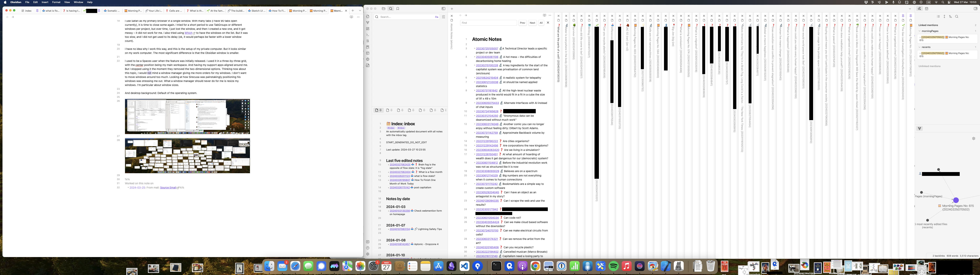980x275 pixels.
Task: Collapse the morningPages mentions group
Action: pos(920,31)
